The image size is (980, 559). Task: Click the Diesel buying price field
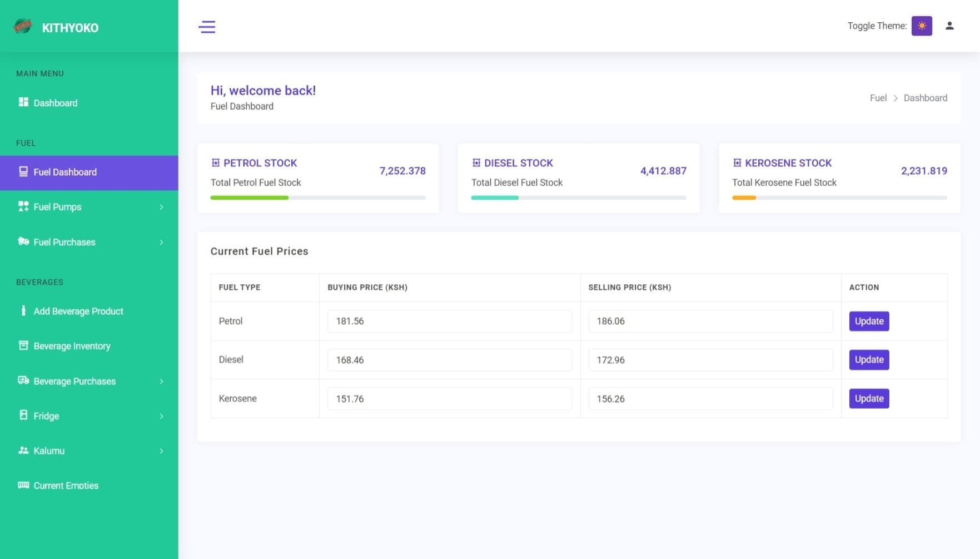pos(449,360)
